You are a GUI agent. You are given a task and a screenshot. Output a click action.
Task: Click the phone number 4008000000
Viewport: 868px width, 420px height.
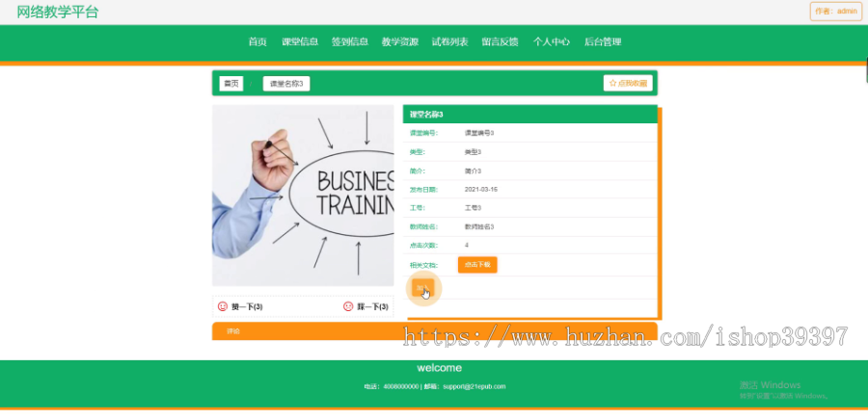click(401, 387)
